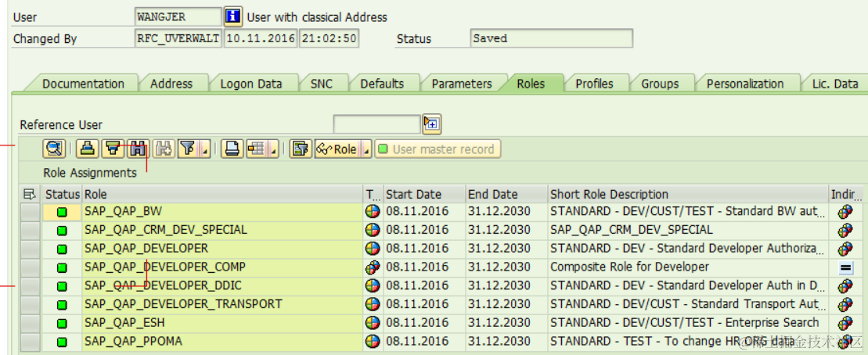This screenshot has width=868, height=355.
Task: Click role type icon for SAP_QAP_CRM_DEV_SPECIAL
Action: [x=373, y=230]
